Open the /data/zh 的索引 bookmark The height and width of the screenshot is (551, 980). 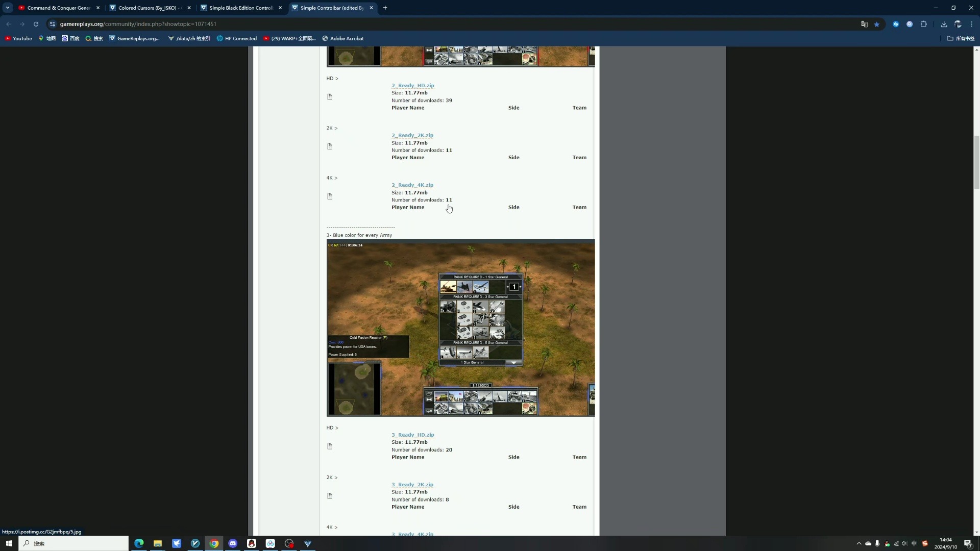click(189, 38)
